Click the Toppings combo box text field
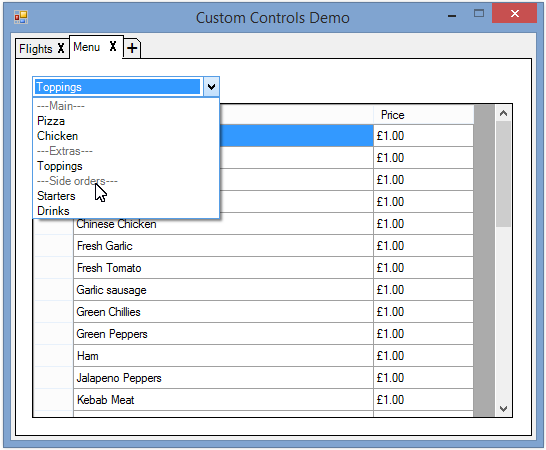The image size is (546, 450). pyautogui.click(x=117, y=87)
